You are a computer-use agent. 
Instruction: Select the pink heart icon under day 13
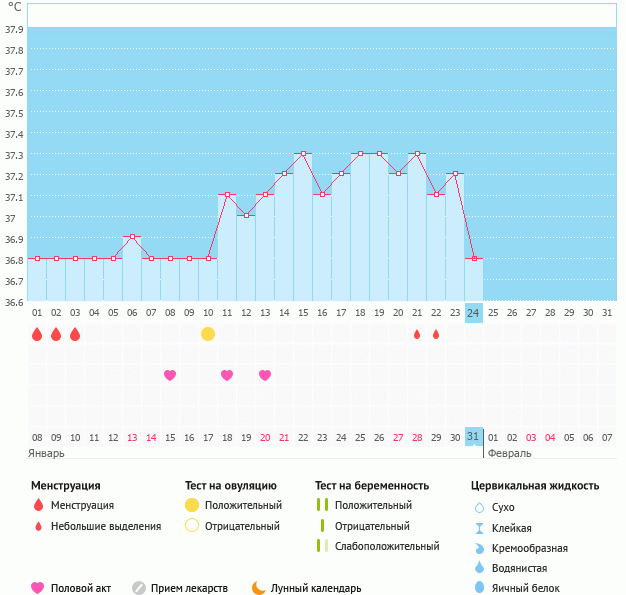click(x=265, y=375)
